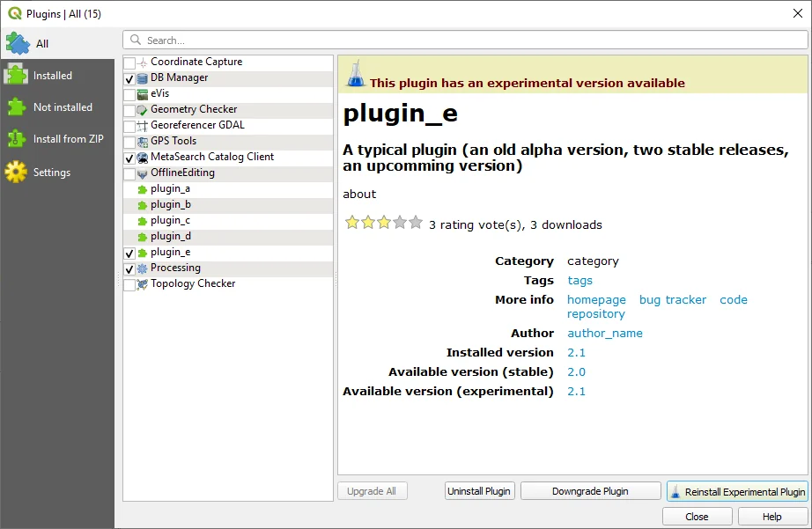Screen dimensions: 812x529
Task: Uncheck the DB Manager plugin checkbox
Action: (129, 79)
